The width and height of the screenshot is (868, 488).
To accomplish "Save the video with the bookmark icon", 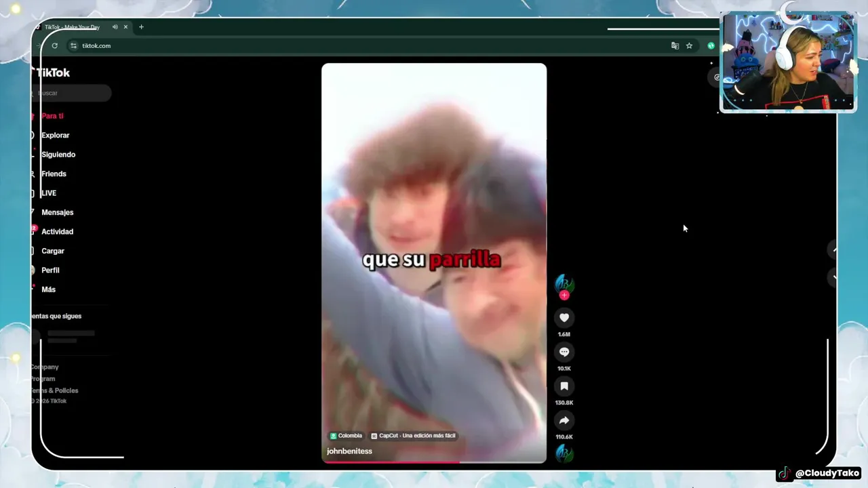I will (564, 386).
